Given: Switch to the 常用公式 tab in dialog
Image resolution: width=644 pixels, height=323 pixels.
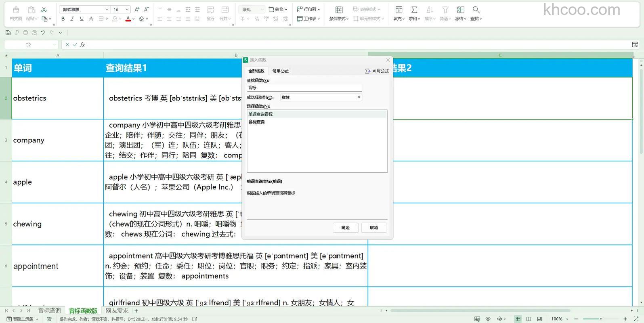Looking at the screenshot, I should pyautogui.click(x=280, y=71).
